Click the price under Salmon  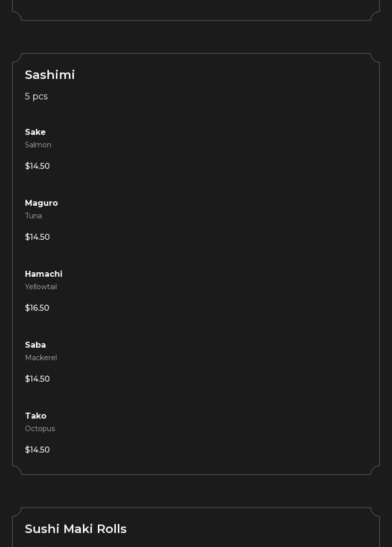(x=37, y=166)
